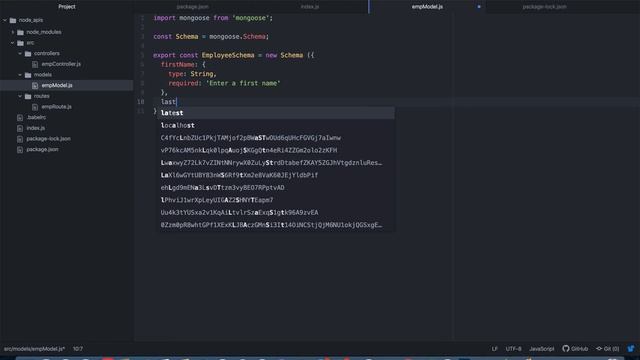
Task: Click the 'mongoose' import string on line 1
Action: point(251,18)
